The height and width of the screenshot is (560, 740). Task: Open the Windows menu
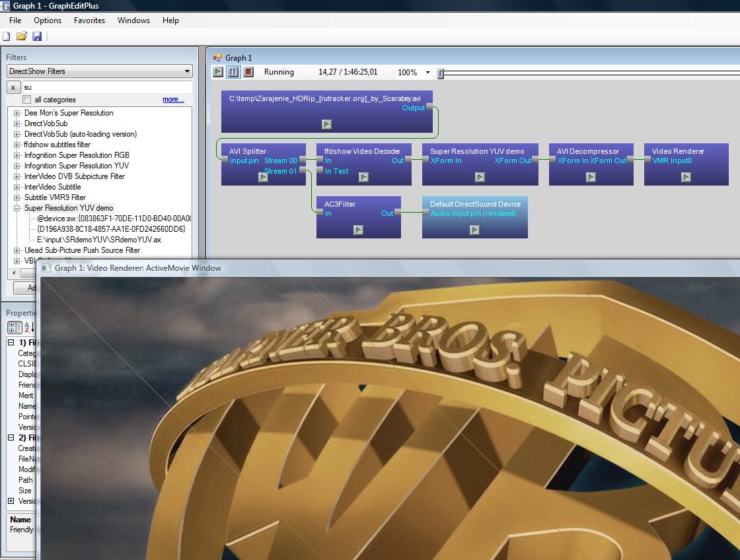tap(133, 20)
